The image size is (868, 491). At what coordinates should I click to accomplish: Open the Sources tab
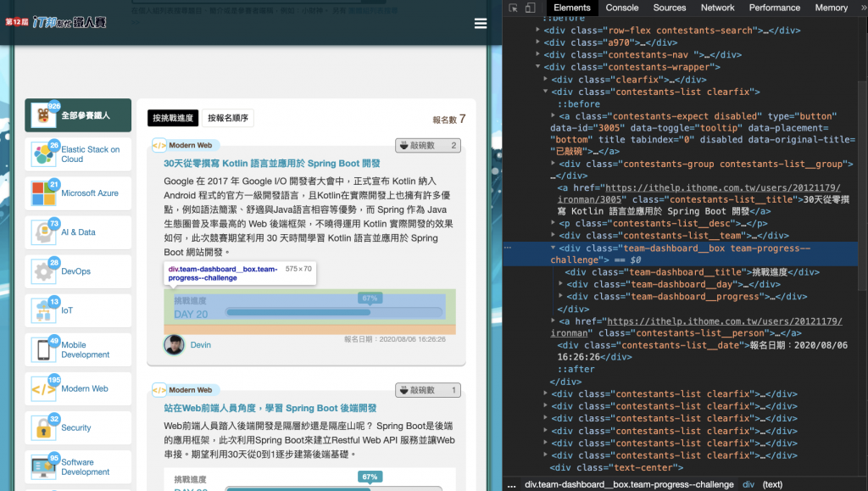click(x=670, y=8)
